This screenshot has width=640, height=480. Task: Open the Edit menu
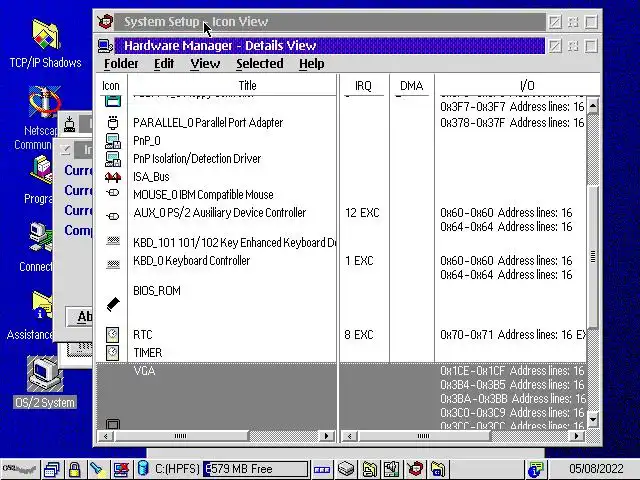(x=164, y=64)
